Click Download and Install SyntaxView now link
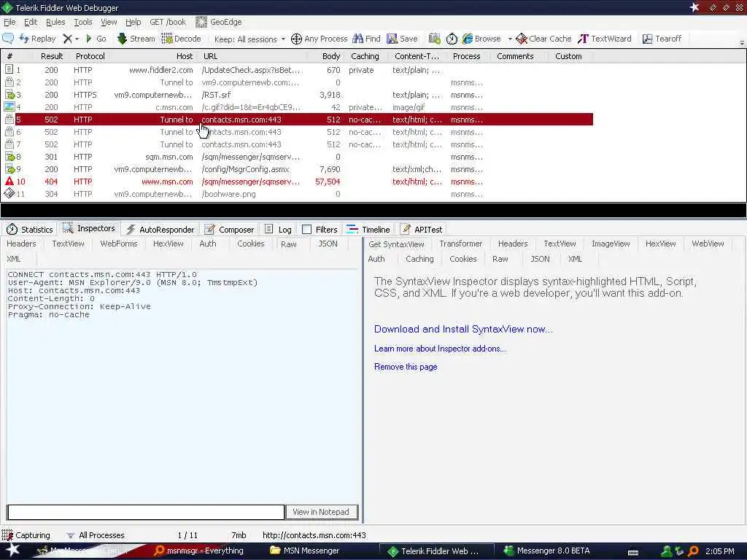The width and height of the screenshot is (747, 560). (463, 329)
